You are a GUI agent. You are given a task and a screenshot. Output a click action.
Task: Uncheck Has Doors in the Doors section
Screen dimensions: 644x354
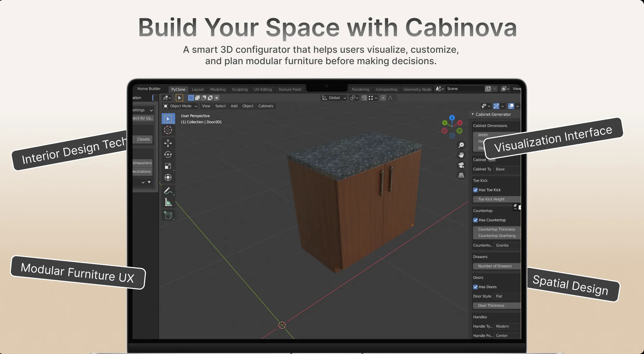[475, 287]
